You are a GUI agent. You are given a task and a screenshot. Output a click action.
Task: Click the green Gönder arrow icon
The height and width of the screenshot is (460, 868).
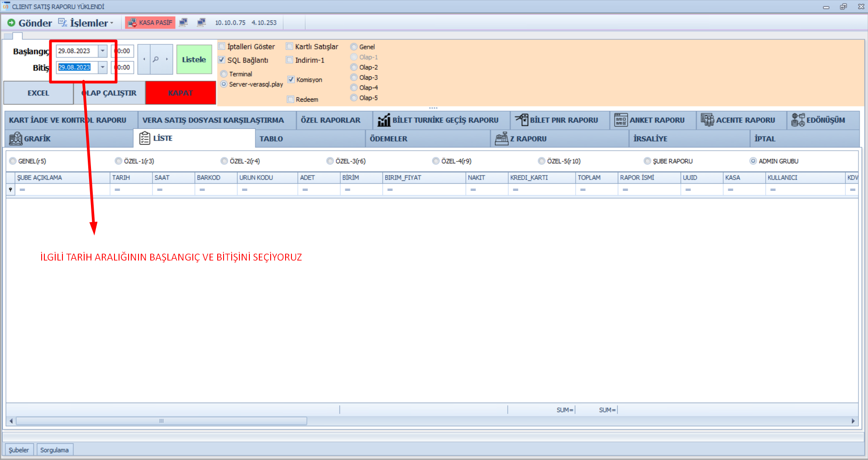tap(11, 23)
